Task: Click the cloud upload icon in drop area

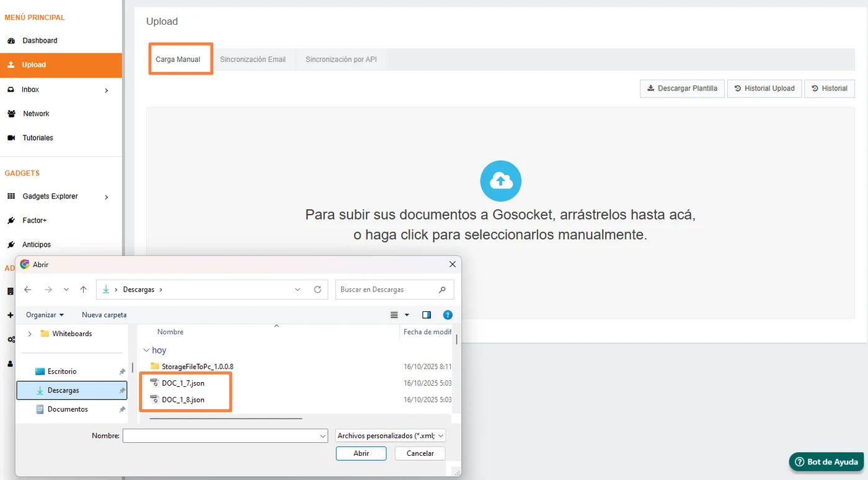Action: pos(500,181)
